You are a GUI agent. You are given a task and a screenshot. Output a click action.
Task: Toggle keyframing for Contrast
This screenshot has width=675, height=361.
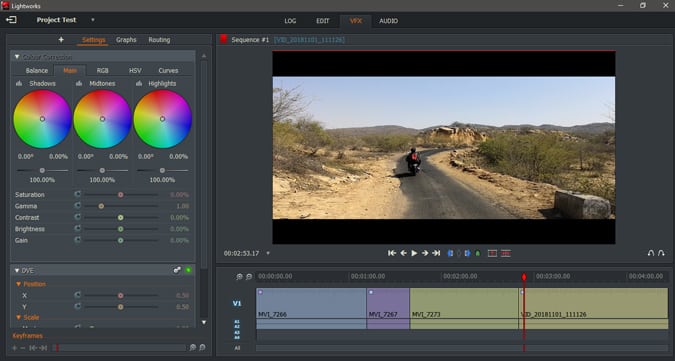click(x=77, y=217)
